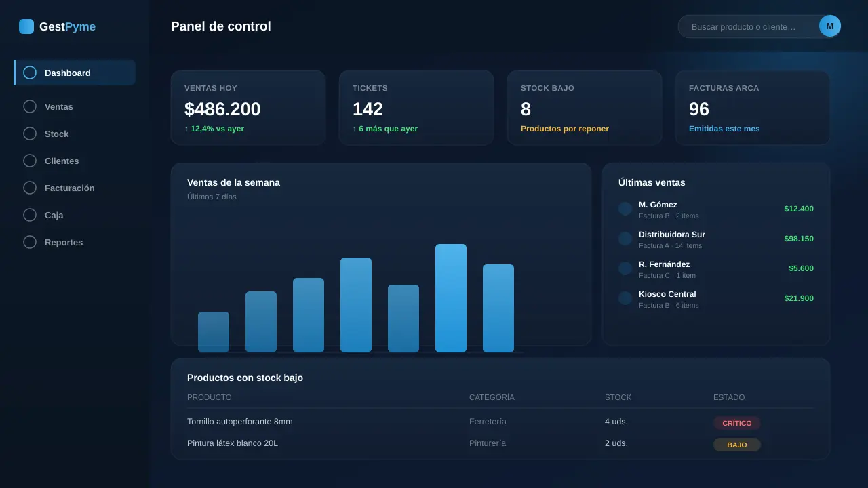Click the Panel de control heading

pyautogui.click(x=221, y=26)
